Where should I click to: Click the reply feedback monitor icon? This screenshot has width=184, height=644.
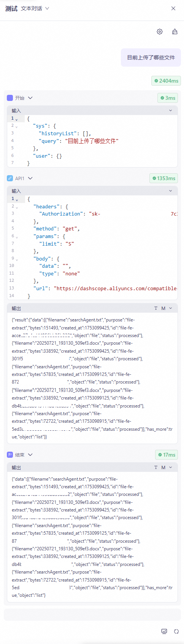coord(164,631)
